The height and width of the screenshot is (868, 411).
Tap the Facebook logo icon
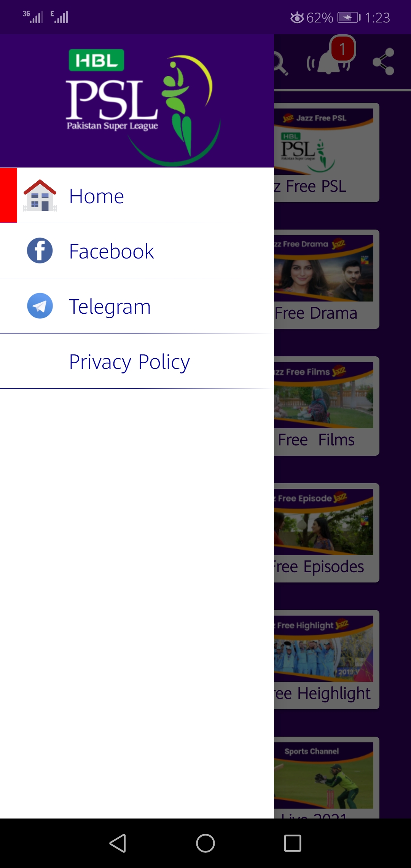[40, 251]
